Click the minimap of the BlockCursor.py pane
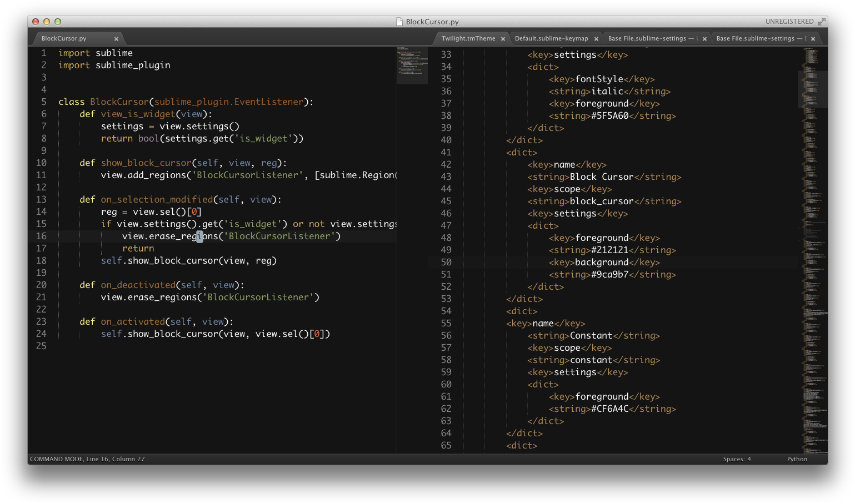 [412, 65]
